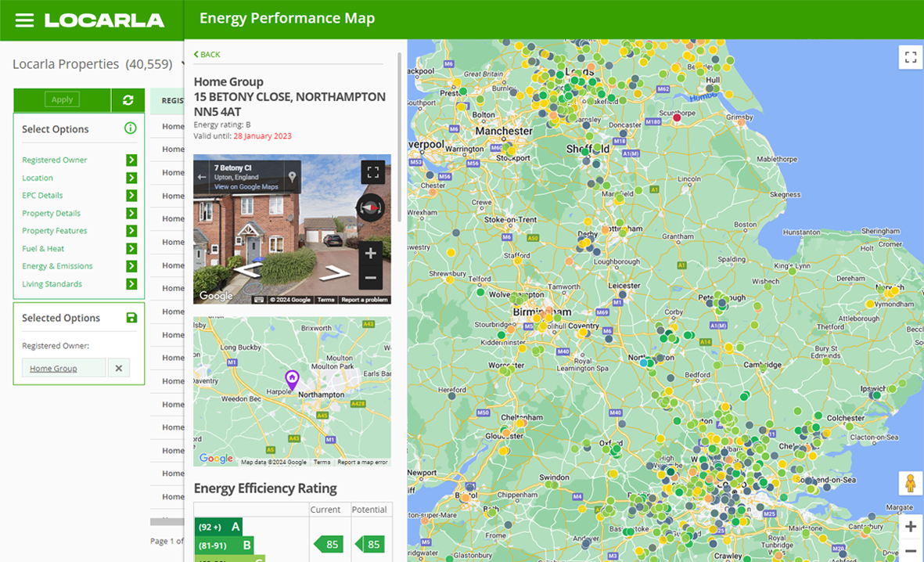Click the Street View compass control
924x562 pixels.
(371, 207)
